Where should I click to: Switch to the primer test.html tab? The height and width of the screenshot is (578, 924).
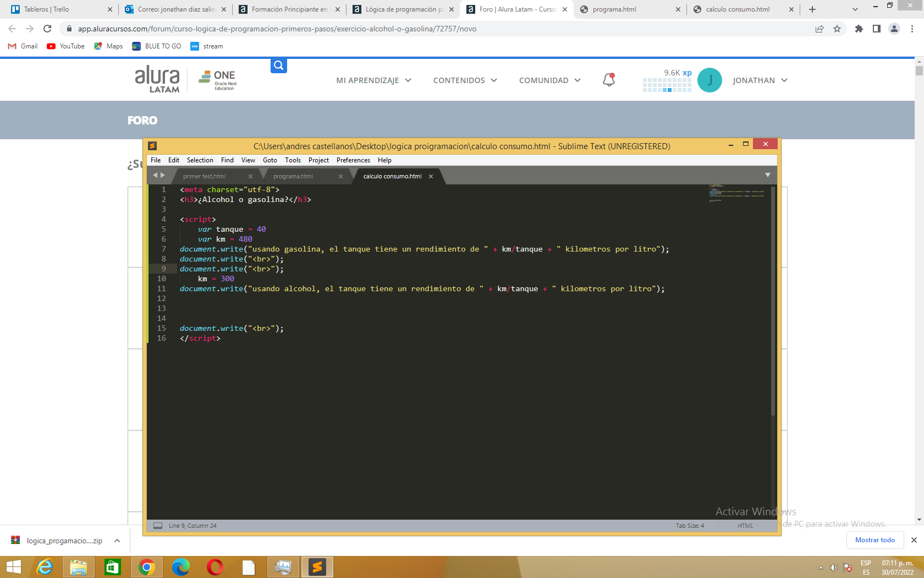pyautogui.click(x=205, y=176)
